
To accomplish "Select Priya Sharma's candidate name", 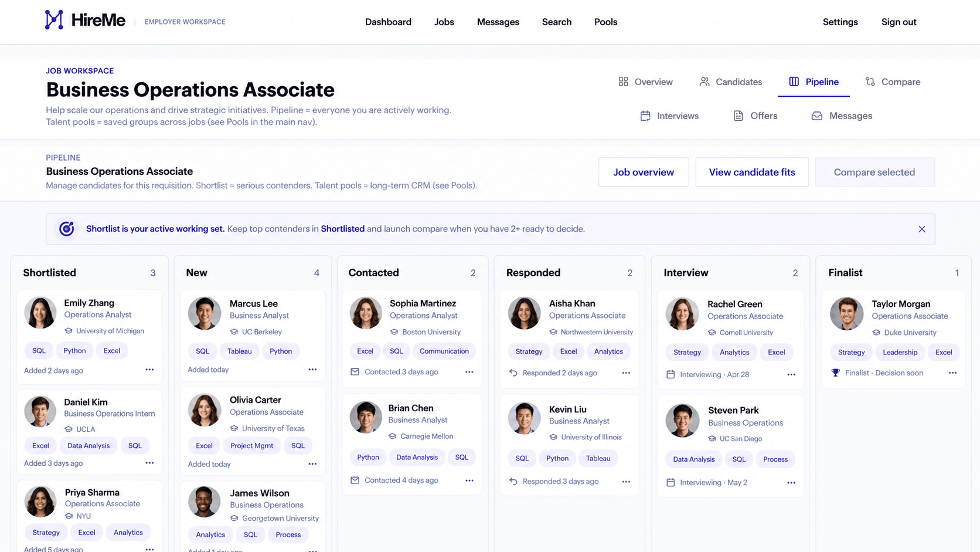I will click(92, 492).
